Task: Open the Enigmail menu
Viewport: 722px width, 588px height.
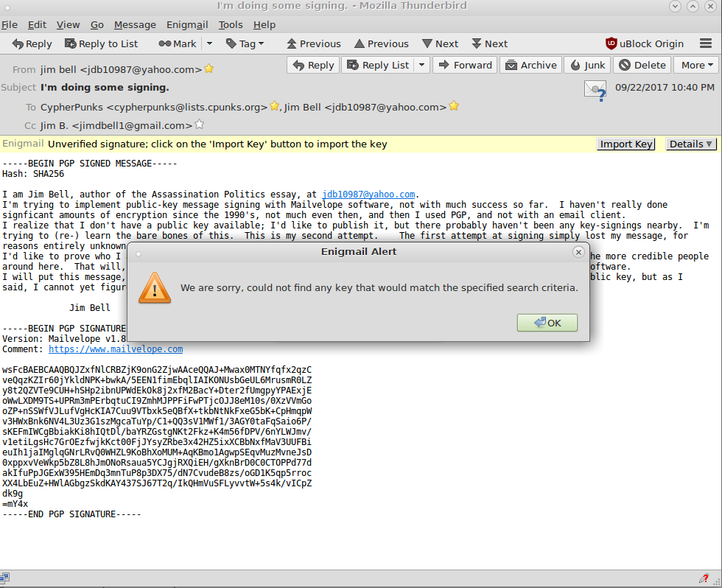Action: click(x=187, y=24)
